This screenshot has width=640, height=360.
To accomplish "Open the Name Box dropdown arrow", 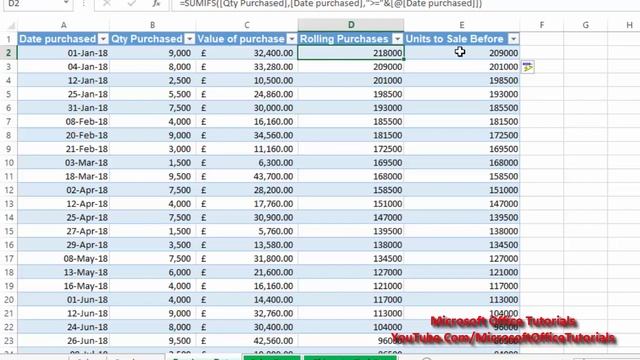I will pyautogui.click(x=66, y=4).
